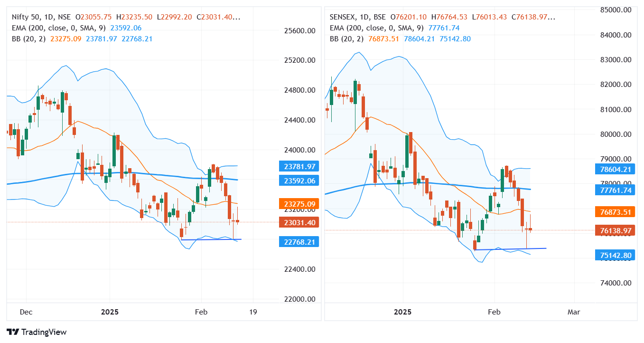Click the 25600.00 price axis label
The width and height of the screenshot is (644, 343).
[x=299, y=31]
